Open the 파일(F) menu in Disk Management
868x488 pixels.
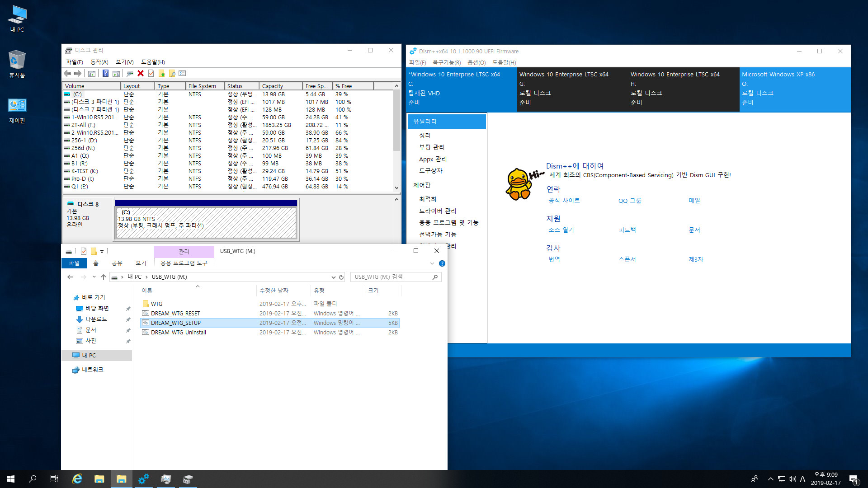tap(75, 62)
